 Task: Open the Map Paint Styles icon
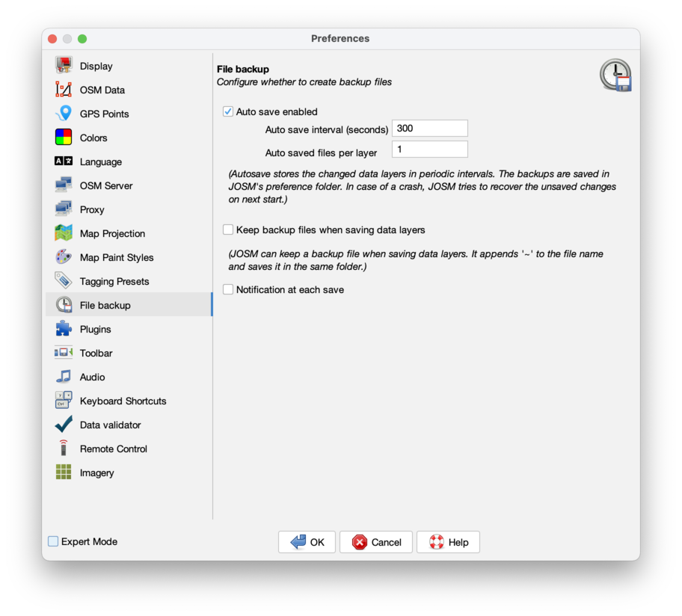[63, 257]
